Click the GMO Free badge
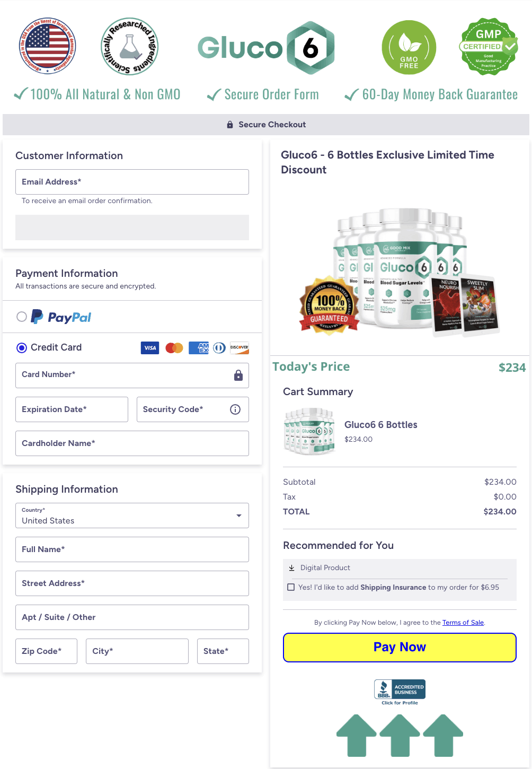The width and height of the screenshot is (532, 769). (x=409, y=47)
